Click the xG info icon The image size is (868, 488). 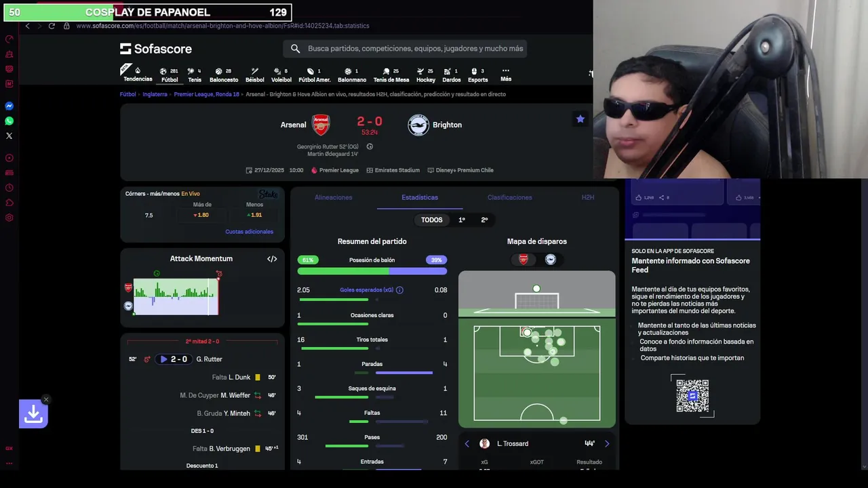click(399, 290)
